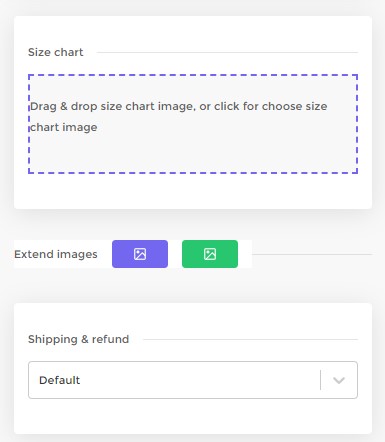The width and height of the screenshot is (385, 442).
Task: Click the Size chart card's white area below the dropzone
Action: 193,192
